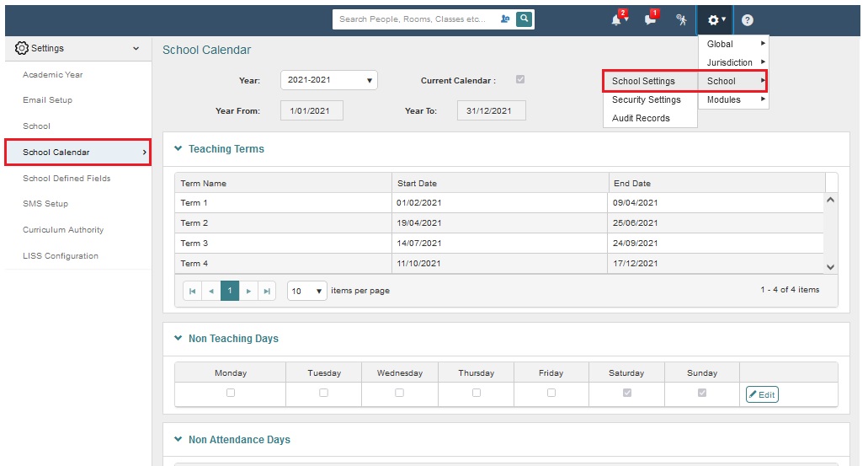
Task: Click Term 1 start date 01/02/2021
Action: (x=419, y=203)
